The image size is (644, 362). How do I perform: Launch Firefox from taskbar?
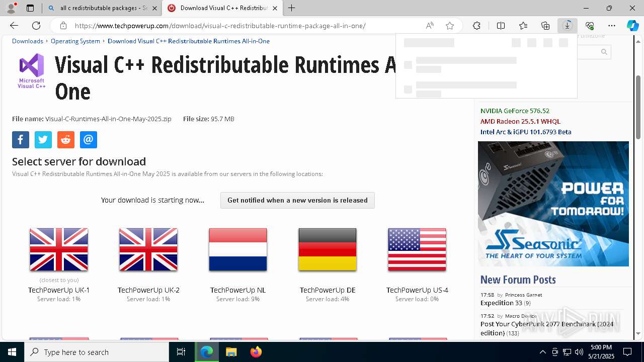256,352
